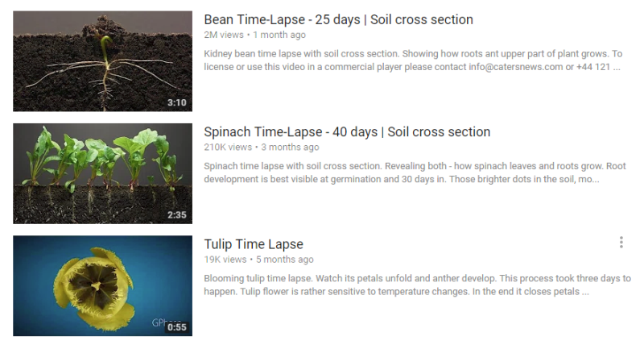Click the '5 months ago' upload date
Image resolution: width=644 pixels, height=345 pixels.
coord(284,260)
